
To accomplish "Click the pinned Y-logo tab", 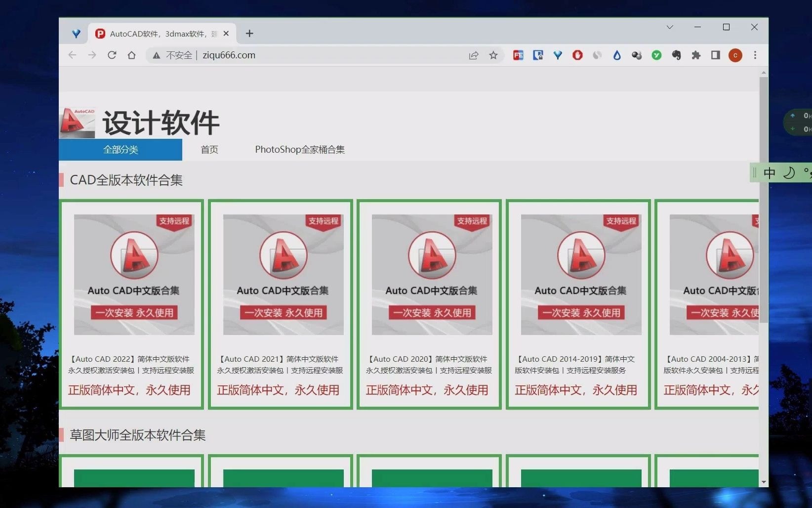I will click(76, 34).
